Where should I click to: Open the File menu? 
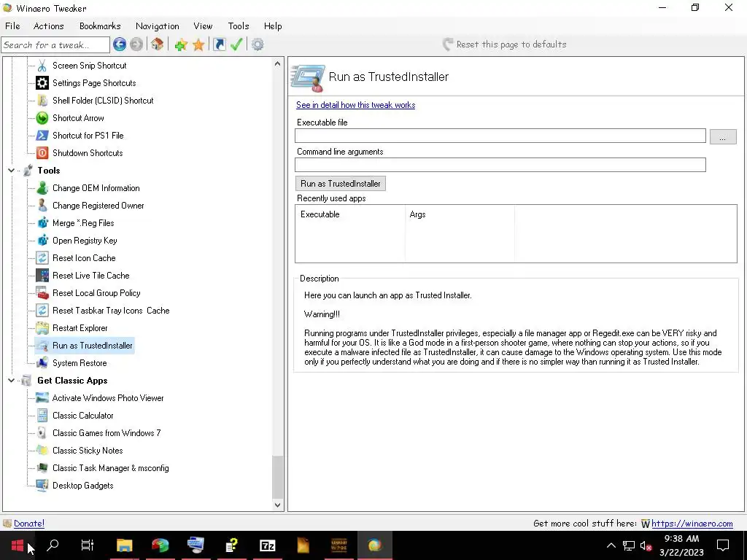[x=12, y=26]
